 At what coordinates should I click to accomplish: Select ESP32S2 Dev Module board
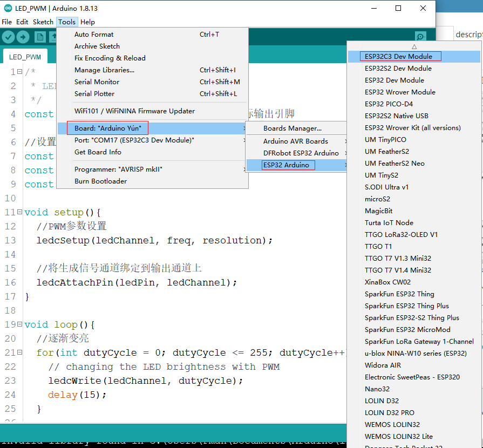[414, 69]
